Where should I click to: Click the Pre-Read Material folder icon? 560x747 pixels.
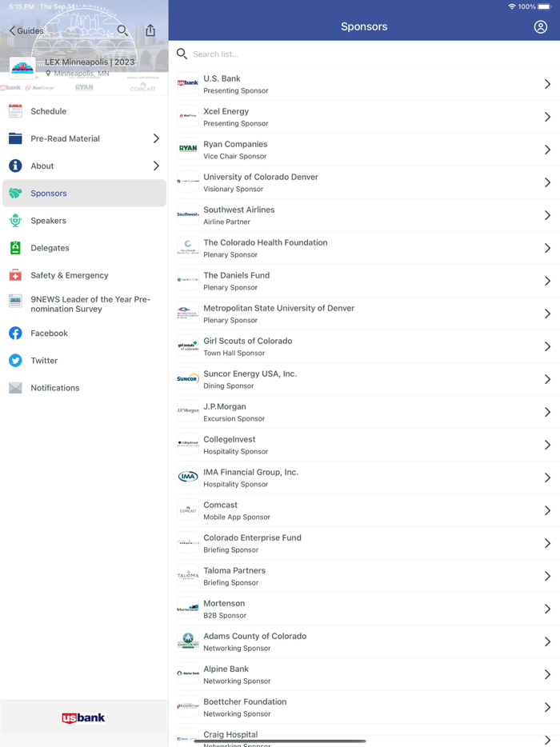(15, 138)
